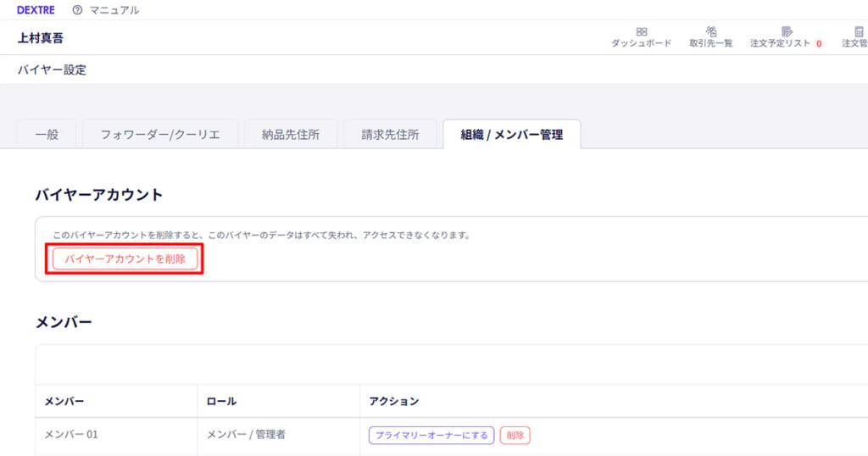Screen dimensions: 868x456
Task: Open the 注文予定リスト icon
Action: (787, 31)
